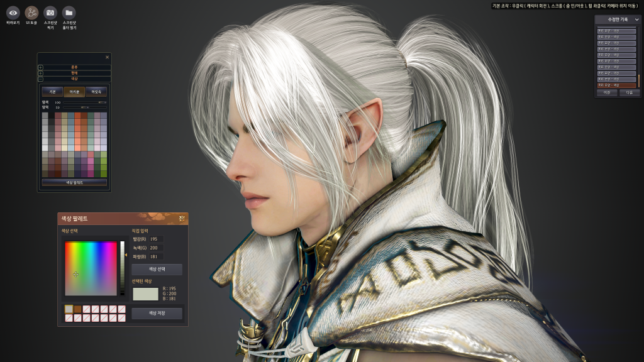Viewport: 644px width, 362px height.
Task: Select the highlighted last history entry
Action: tap(616, 85)
